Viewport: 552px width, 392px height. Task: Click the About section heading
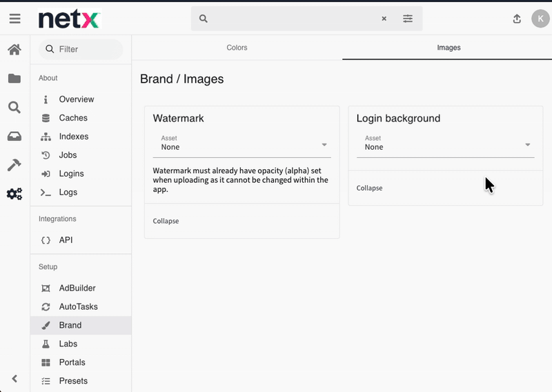(48, 78)
